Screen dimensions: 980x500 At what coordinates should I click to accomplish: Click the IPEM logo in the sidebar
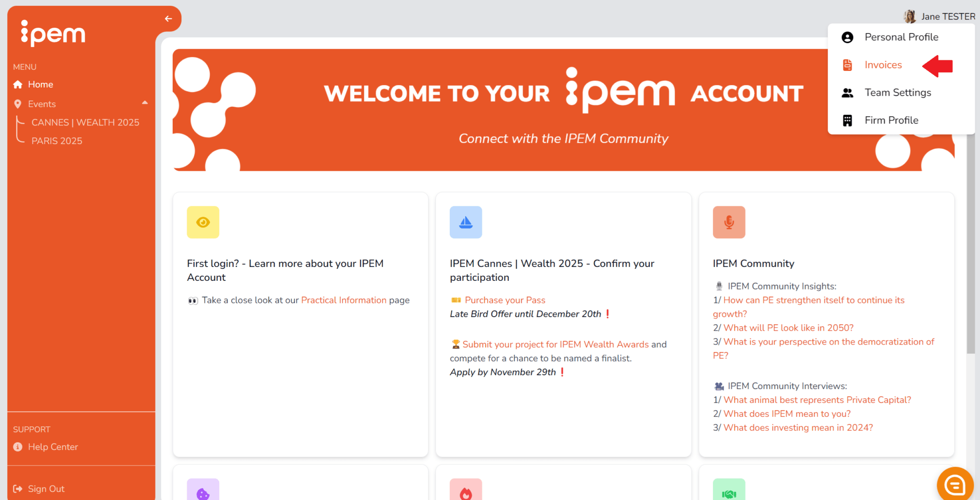click(x=53, y=33)
